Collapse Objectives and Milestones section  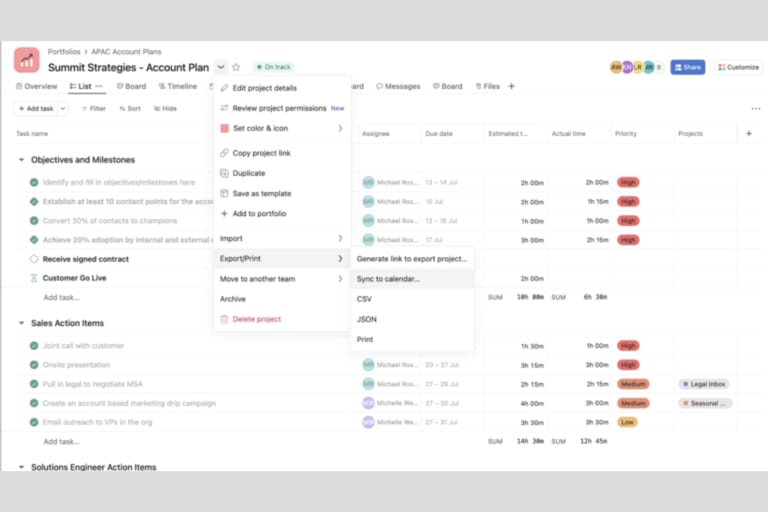pyautogui.click(x=21, y=160)
